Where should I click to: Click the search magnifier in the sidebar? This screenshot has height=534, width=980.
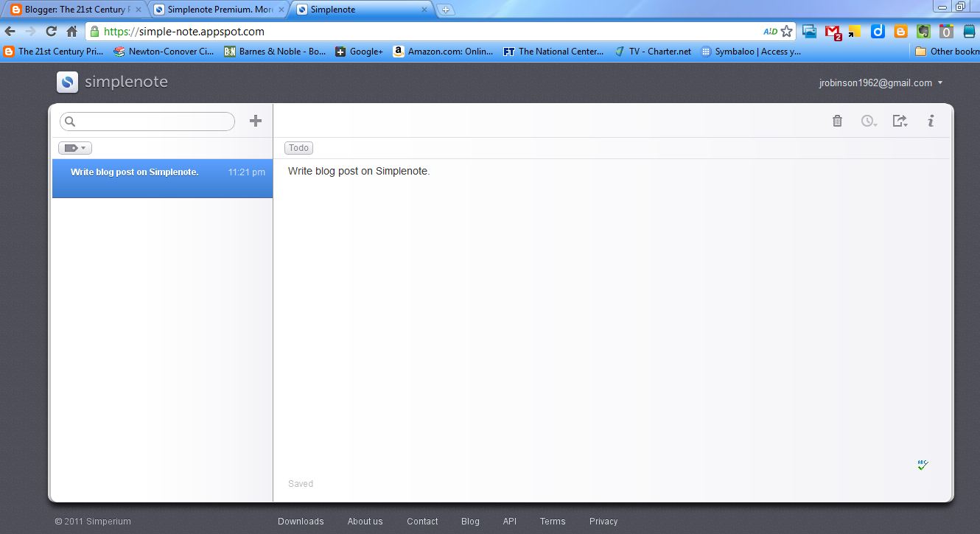click(70, 121)
